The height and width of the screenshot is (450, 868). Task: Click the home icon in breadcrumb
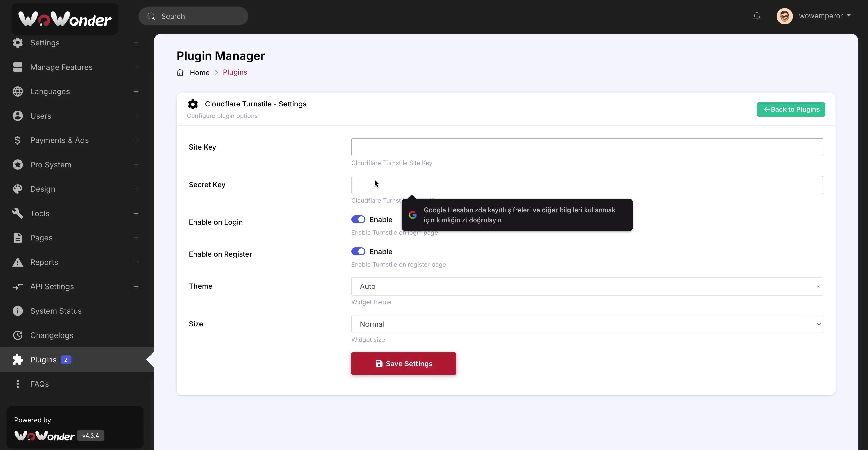pos(180,72)
